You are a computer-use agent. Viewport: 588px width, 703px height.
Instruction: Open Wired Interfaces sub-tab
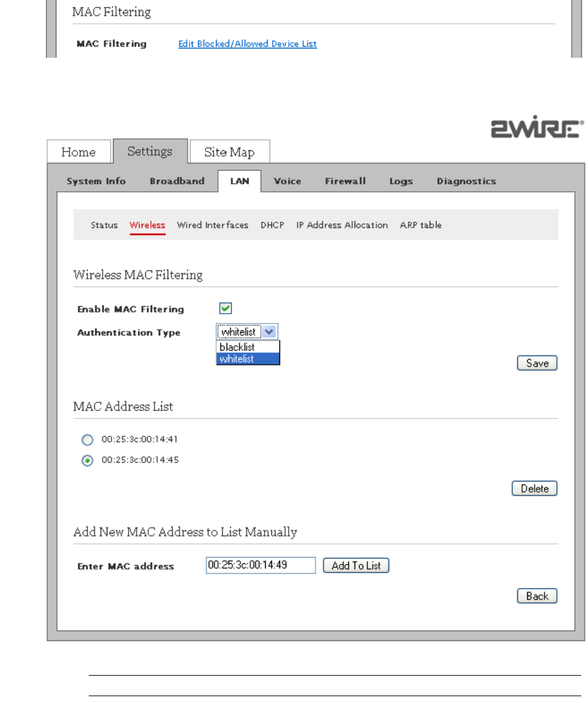point(212,225)
